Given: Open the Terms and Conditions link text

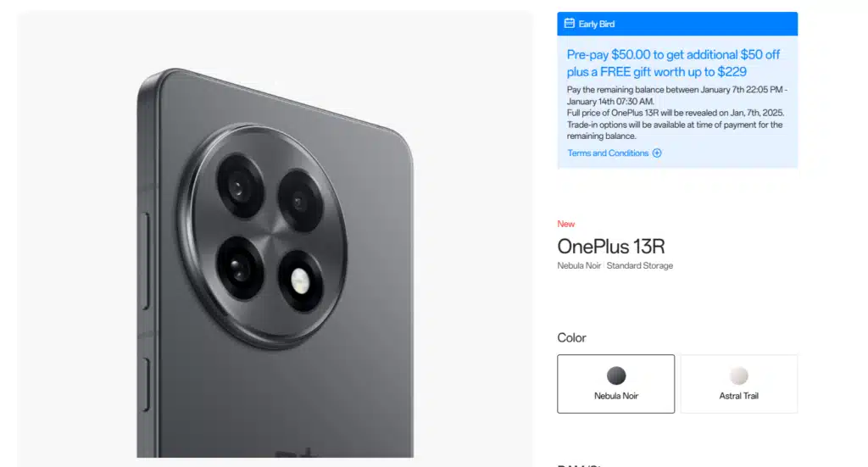Looking at the screenshot, I should click(x=608, y=153).
